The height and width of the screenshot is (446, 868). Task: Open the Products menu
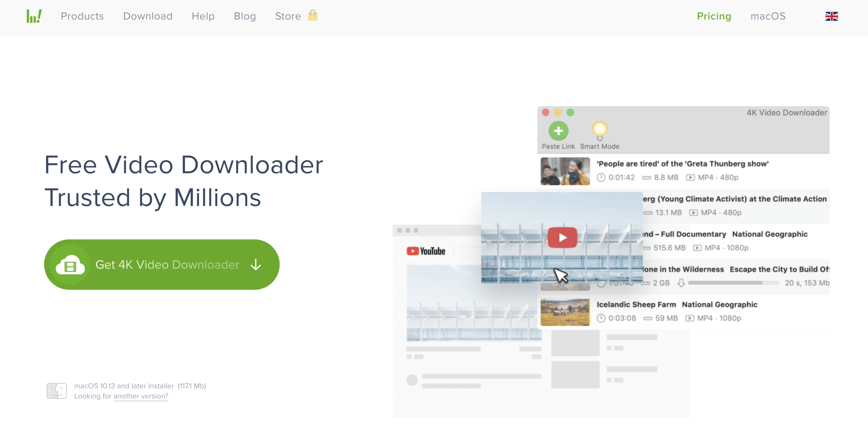coord(81,16)
